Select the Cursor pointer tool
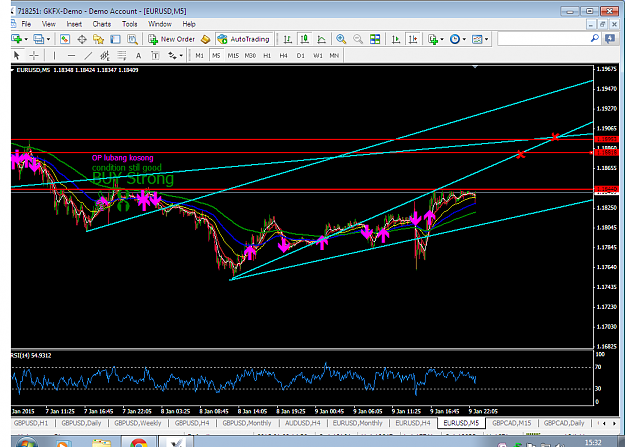This screenshot has width=625, height=447. click(x=17, y=55)
